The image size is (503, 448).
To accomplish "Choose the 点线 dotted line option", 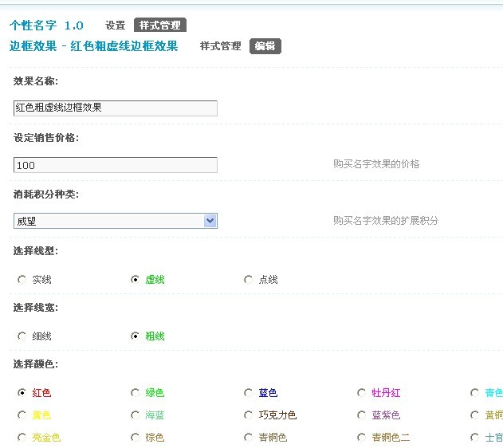I will (x=249, y=280).
